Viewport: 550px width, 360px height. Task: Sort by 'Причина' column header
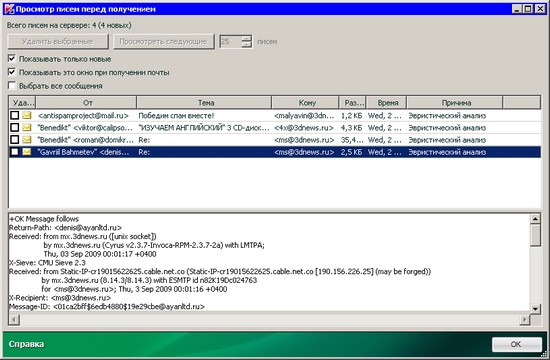[455, 103]
